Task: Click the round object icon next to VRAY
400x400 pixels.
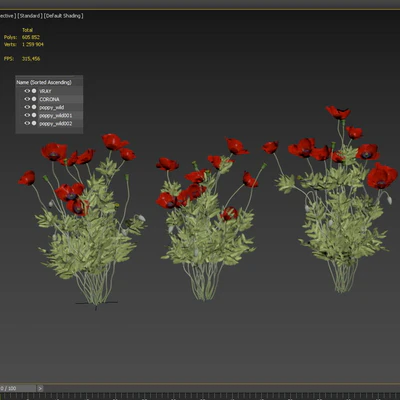Action: click(x=34, y=91)
